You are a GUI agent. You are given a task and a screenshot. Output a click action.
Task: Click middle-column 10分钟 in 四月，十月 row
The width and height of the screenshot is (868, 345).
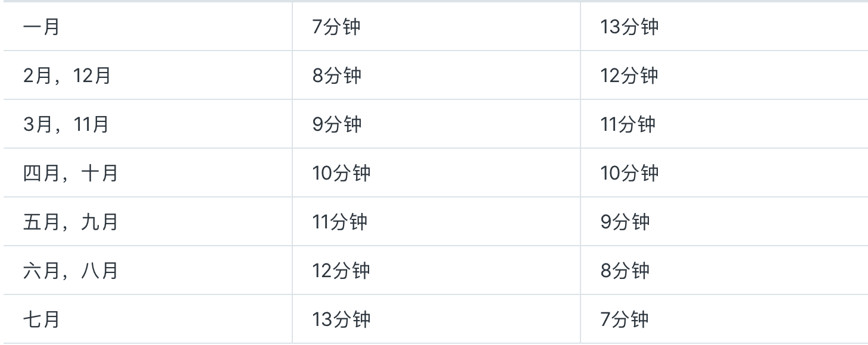pos(341,174)
